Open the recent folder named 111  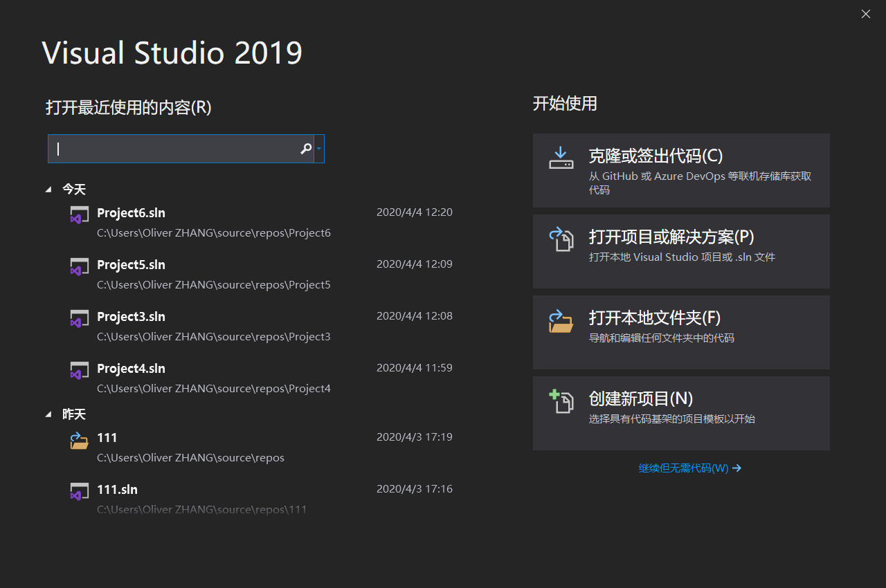[107, 438]
